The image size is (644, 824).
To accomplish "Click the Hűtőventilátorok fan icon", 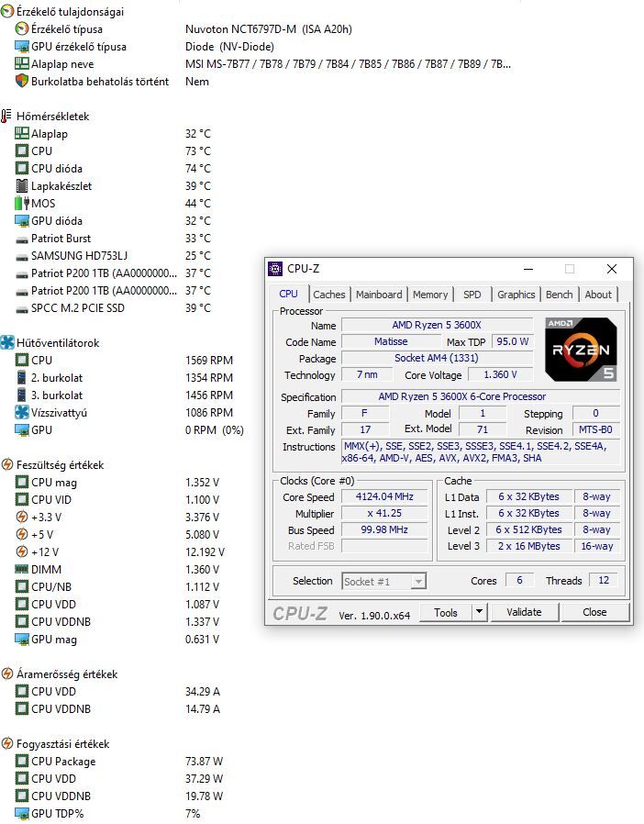I will [7, 342].
